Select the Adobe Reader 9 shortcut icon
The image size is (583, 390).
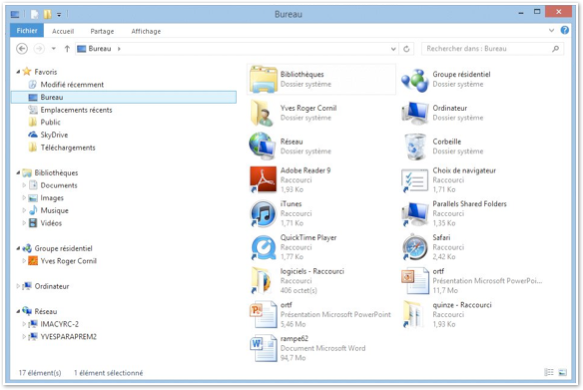263,180
